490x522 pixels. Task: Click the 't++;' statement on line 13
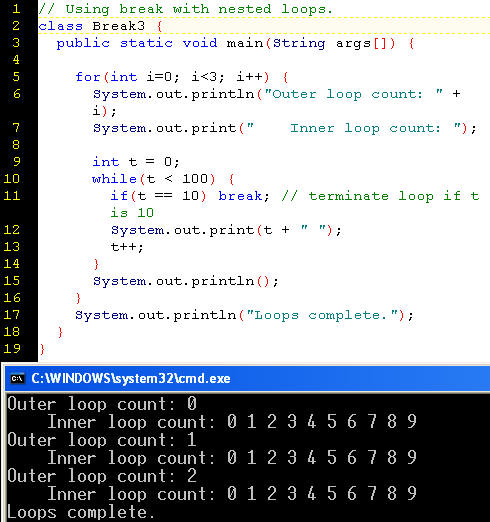tap(127, 247)
